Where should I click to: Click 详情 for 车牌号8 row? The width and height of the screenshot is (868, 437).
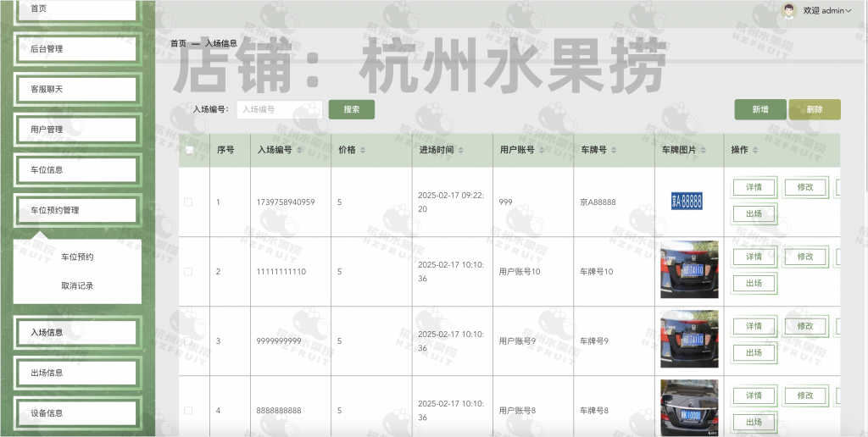[x=754, y=396]
